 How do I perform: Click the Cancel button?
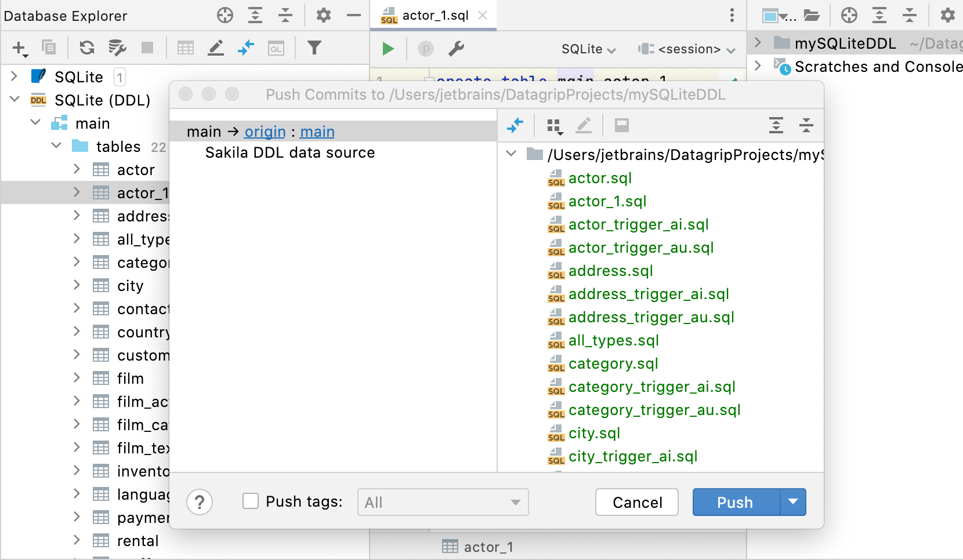[636, 502]
